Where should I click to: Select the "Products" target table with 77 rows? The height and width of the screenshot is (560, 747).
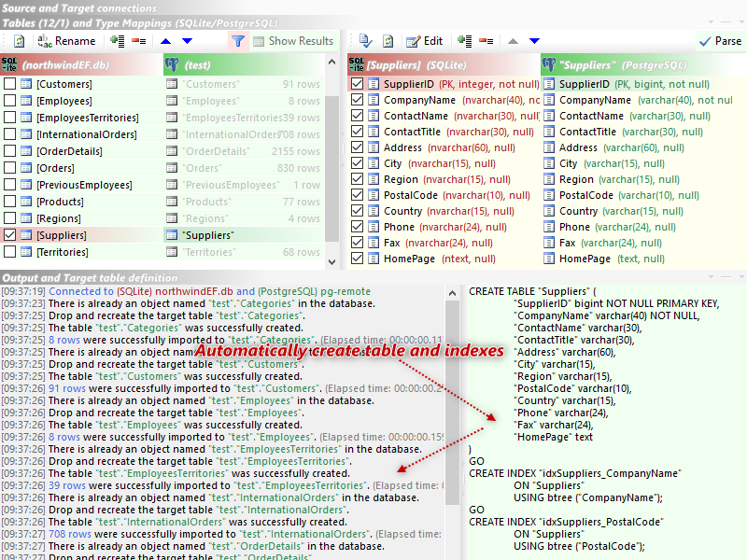tap(244, 202)
